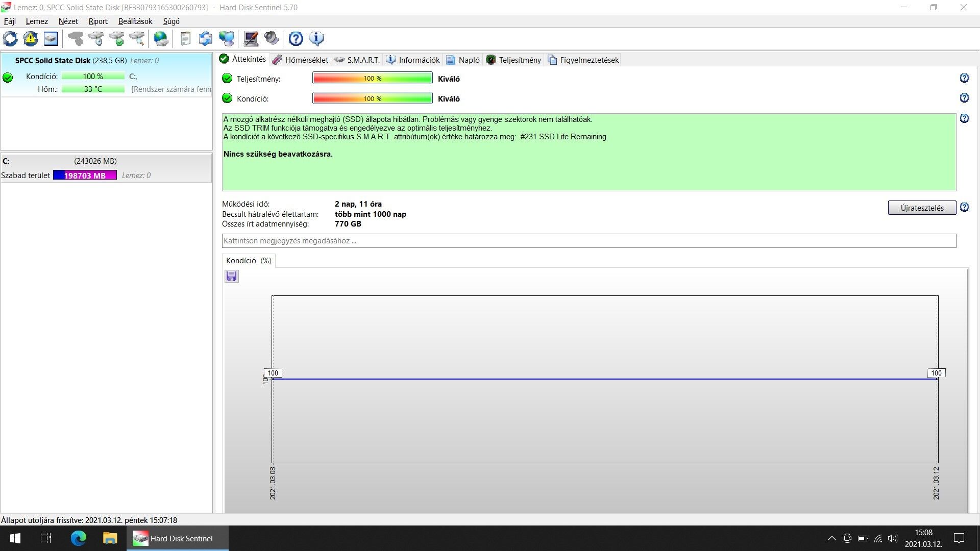Click the send email toolbar icon
This screenshot has height=551, width=980.
[x=206, y=39]
